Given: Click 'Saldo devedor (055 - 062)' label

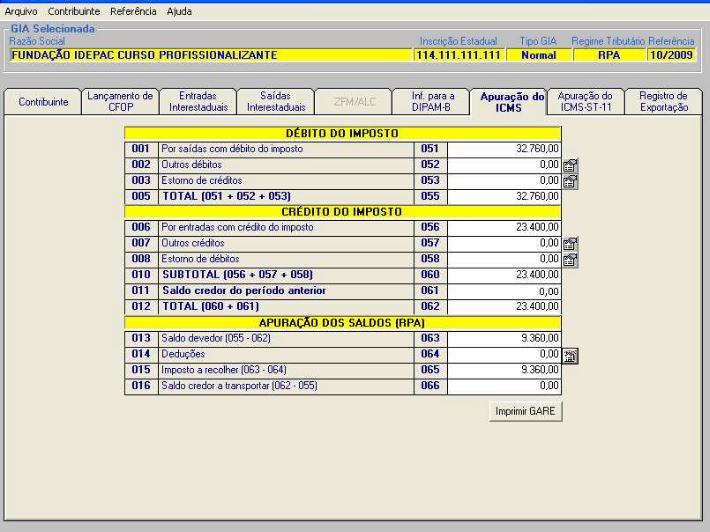Looking at the screenshot, I should [x=216, y=338].
